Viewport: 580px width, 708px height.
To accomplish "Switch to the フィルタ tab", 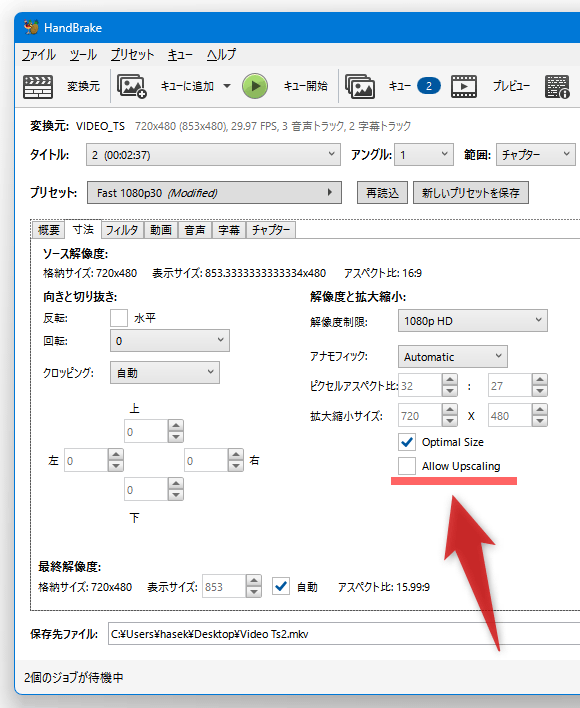I will (x=122, y=230).
